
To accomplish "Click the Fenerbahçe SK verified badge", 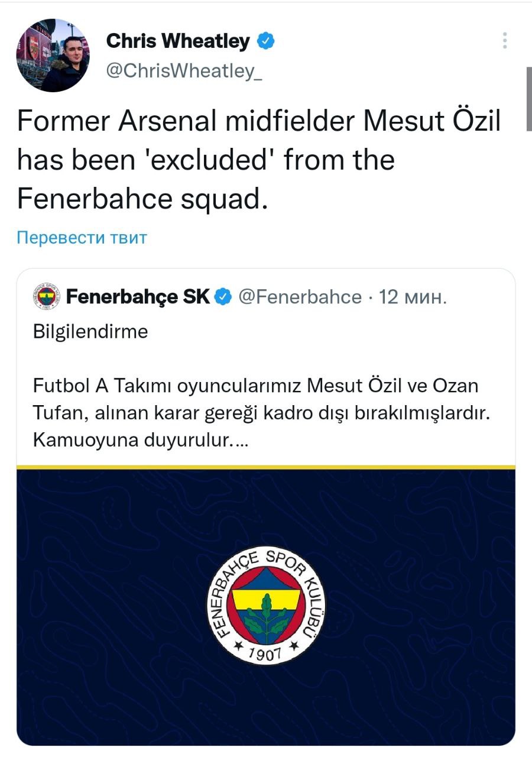I will point(222,297).
